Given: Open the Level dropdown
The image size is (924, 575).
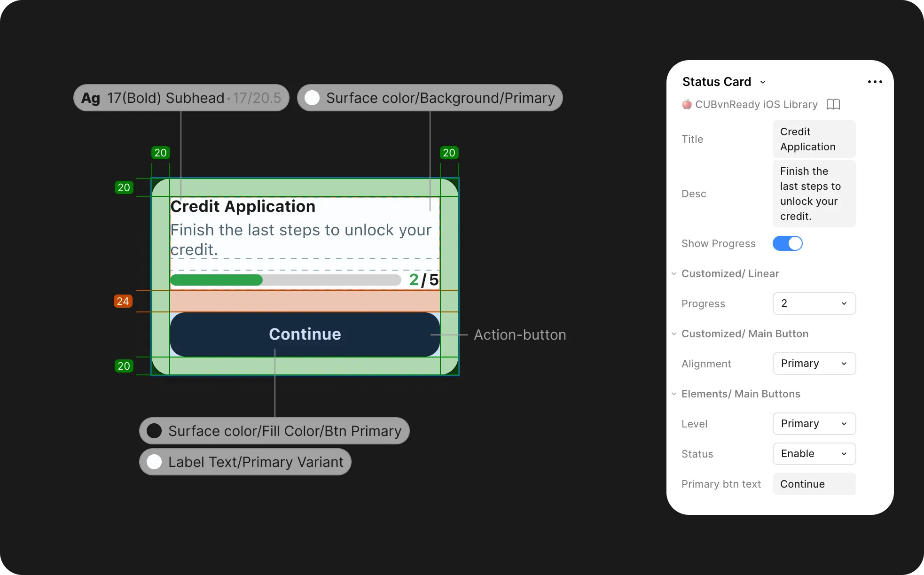Looking at the screenshot, I should [x=814, y=424].
